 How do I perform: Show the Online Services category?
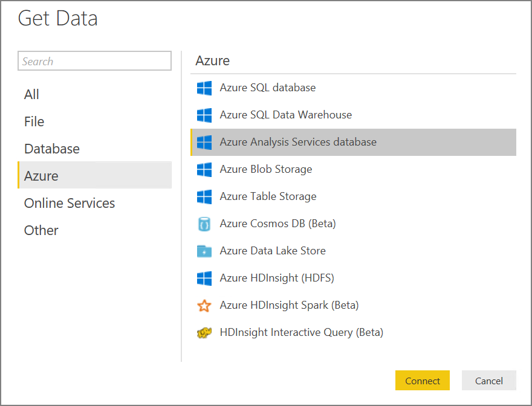[70, 203]
